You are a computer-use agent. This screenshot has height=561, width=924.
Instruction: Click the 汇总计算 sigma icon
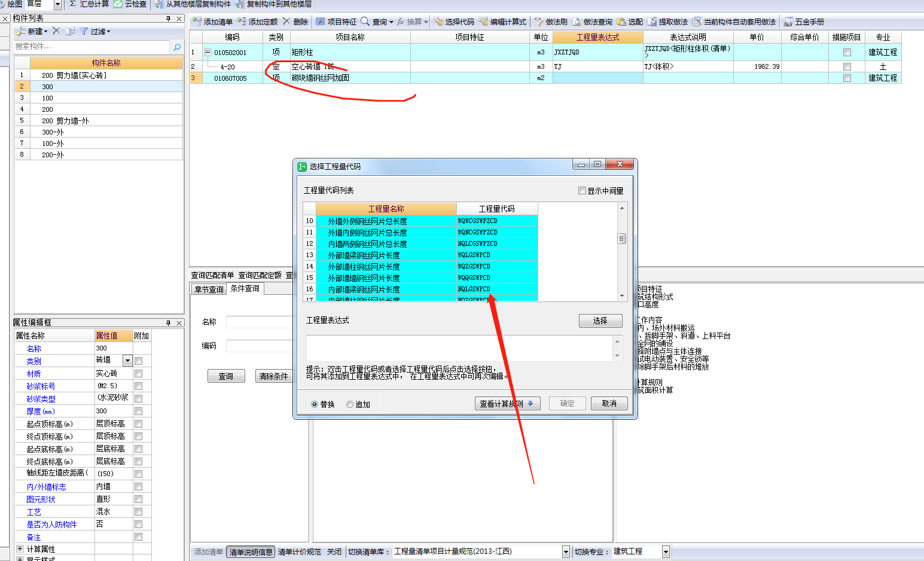click(72, 4)
